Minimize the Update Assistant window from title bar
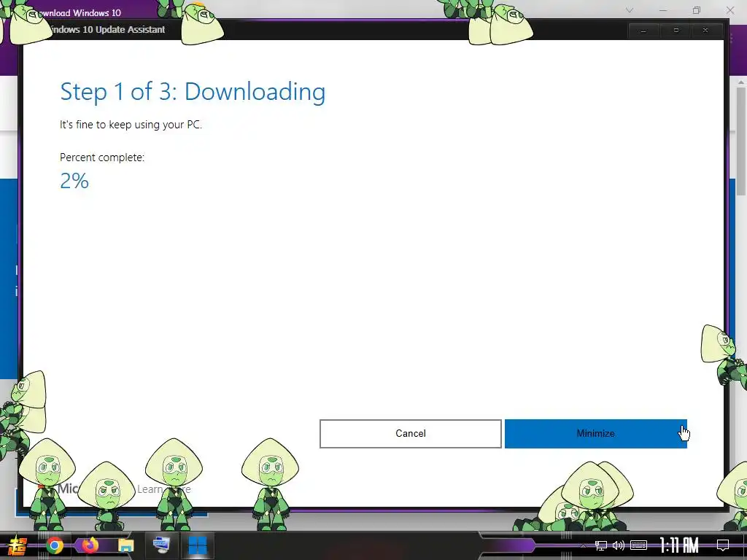 click(x=643, y=31)
